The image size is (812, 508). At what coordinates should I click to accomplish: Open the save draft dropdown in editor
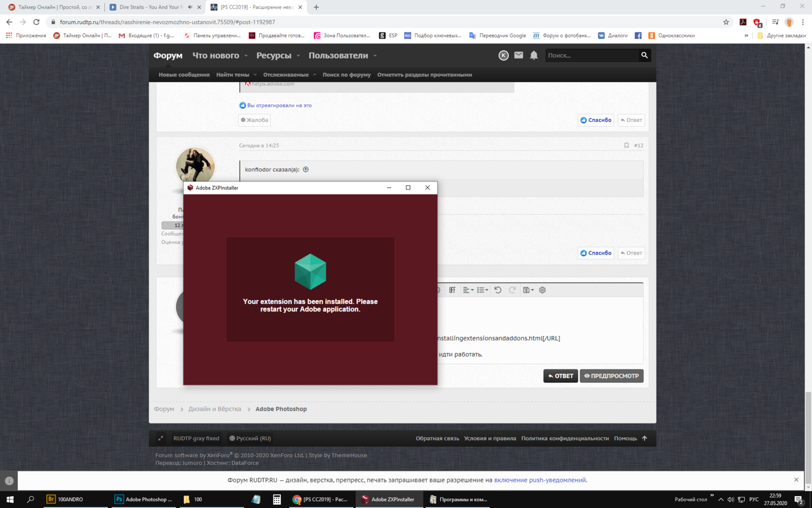[528, 290]
